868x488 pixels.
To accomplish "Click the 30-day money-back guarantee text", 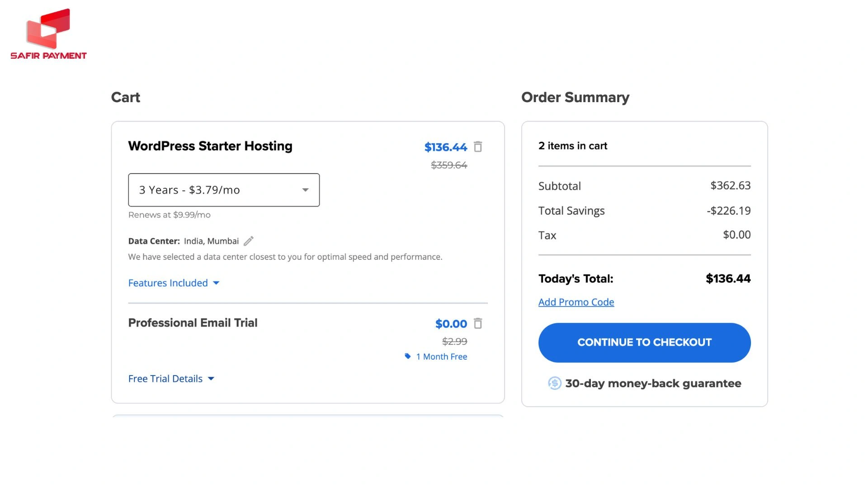I will tap(653, 384).
